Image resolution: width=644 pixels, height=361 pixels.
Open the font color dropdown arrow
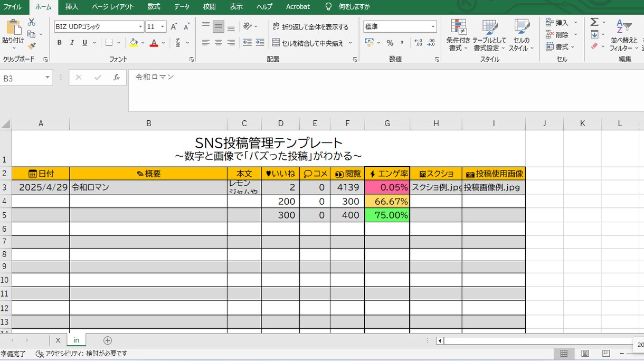(163, 43)
